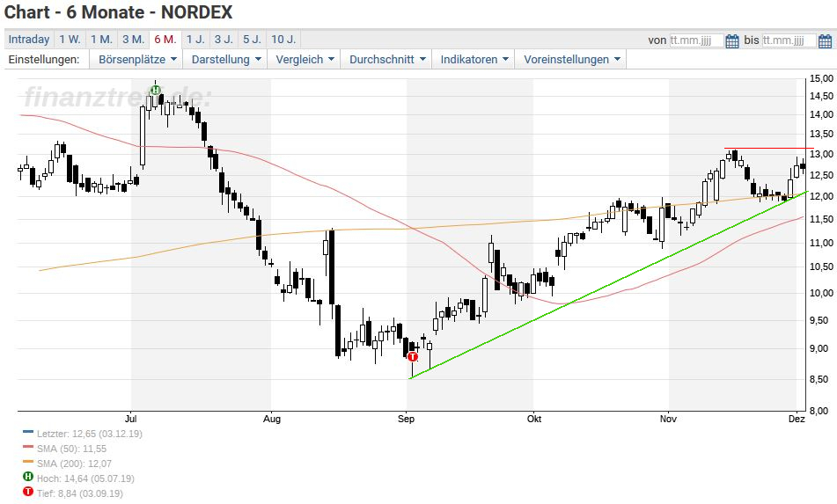Click the 10,00 price axis label

(x=821, y=293)
